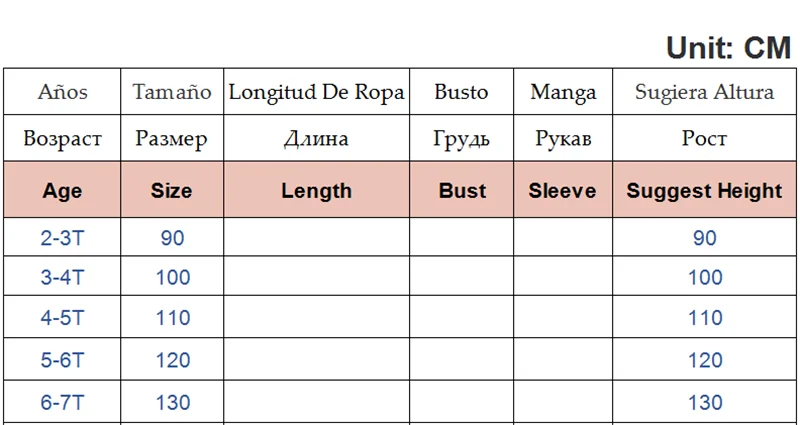The width and height of the screenshot is (800, 425).
Task: Click the "Bust" header cell
Action: click(462, 190)
